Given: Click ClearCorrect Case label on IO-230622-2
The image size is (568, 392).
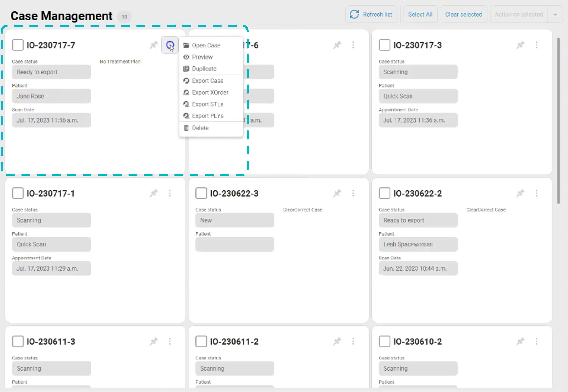Looking at the screenshot, I should (486, 209).
